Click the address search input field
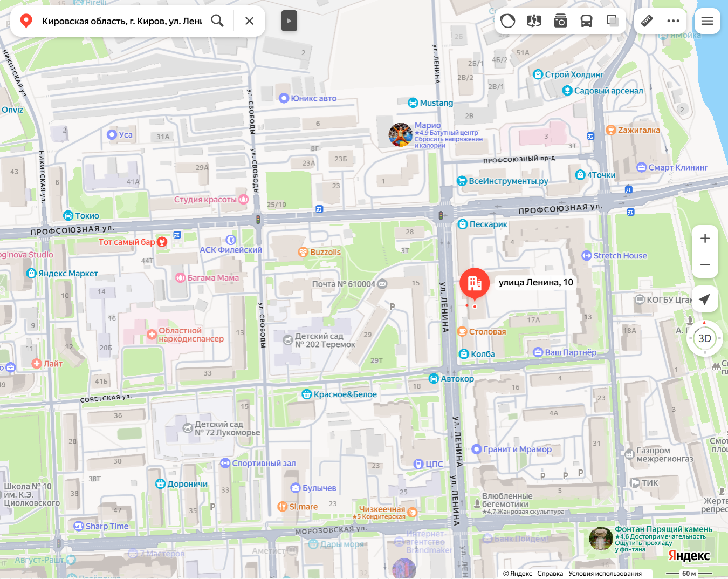728x579 pixels. pos(122,21)
